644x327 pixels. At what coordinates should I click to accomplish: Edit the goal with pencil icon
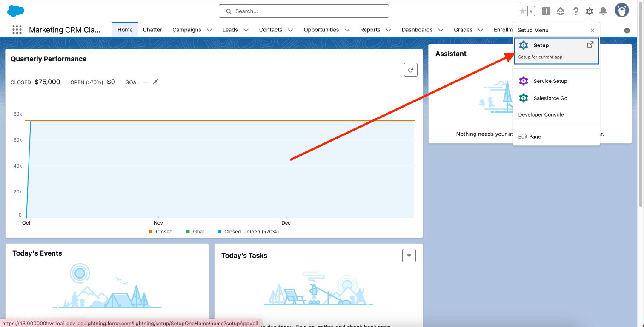coord(155,82)
